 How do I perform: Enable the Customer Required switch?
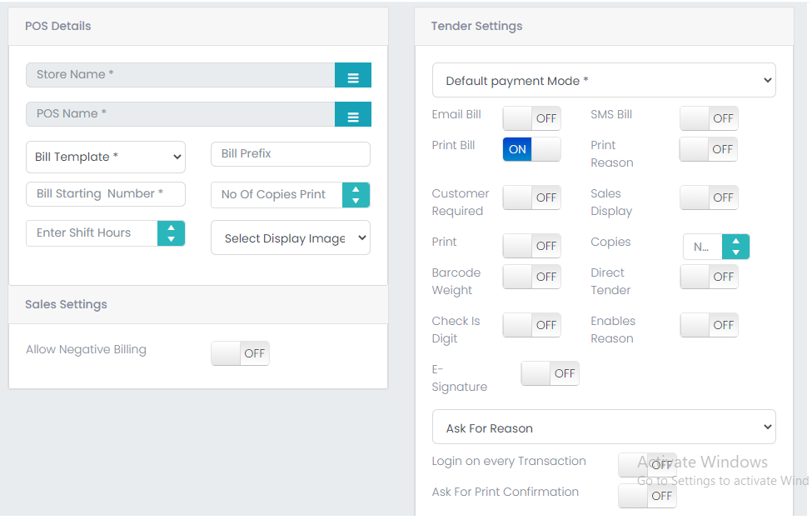pyautogui.click(x=532, y=197)
